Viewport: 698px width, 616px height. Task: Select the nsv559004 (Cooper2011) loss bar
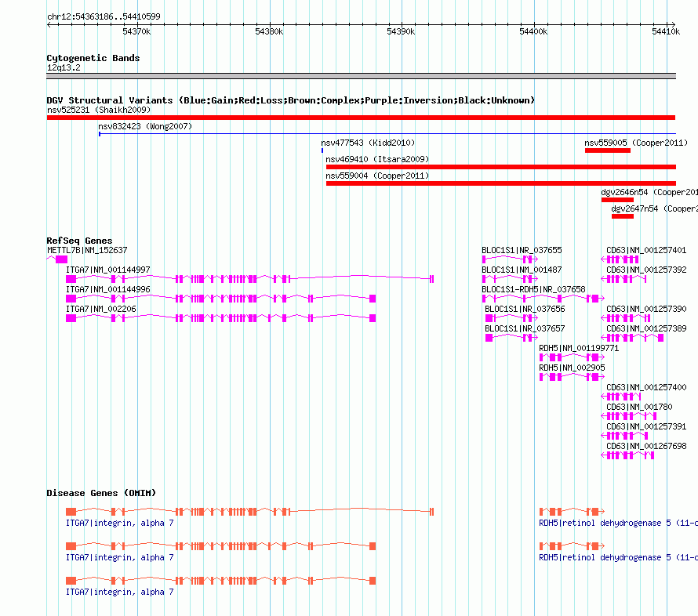(x=501, y=183)
